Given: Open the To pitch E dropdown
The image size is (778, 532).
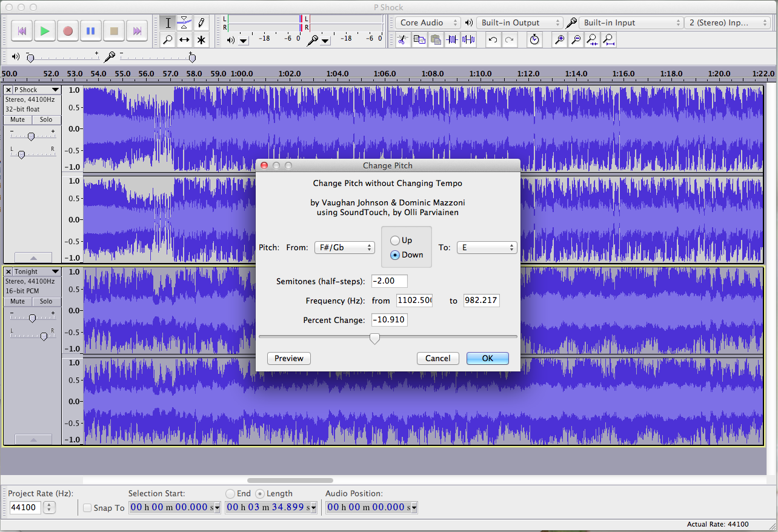Looking at the screenshot, I should pos(487,248).
